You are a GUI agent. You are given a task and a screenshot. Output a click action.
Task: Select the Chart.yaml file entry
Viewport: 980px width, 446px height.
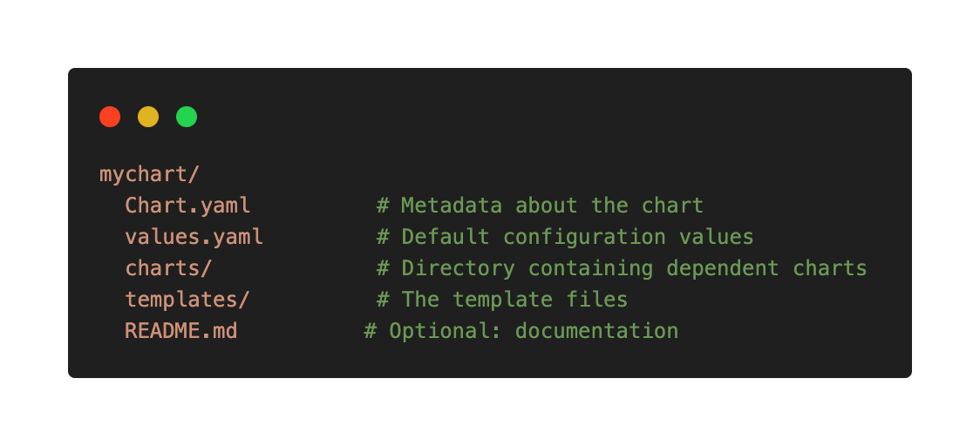click(x=187, y=206)
